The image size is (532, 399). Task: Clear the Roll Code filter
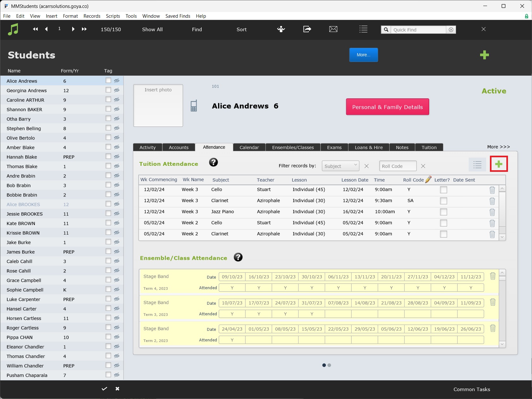[x=423, y=166]
